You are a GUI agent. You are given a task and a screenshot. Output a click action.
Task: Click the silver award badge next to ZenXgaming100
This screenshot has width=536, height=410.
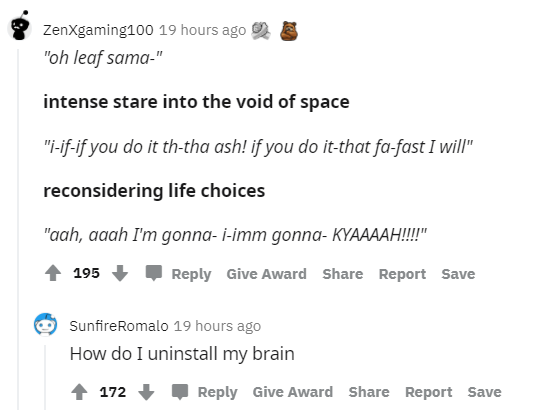pyautogui.click(x=261, y=31)
